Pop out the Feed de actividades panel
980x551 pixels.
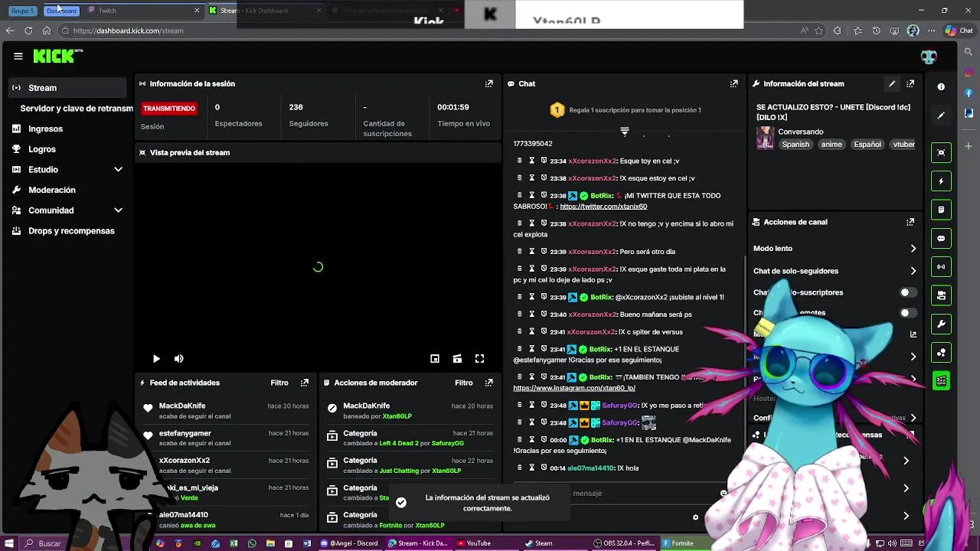(x=305, y=383)
